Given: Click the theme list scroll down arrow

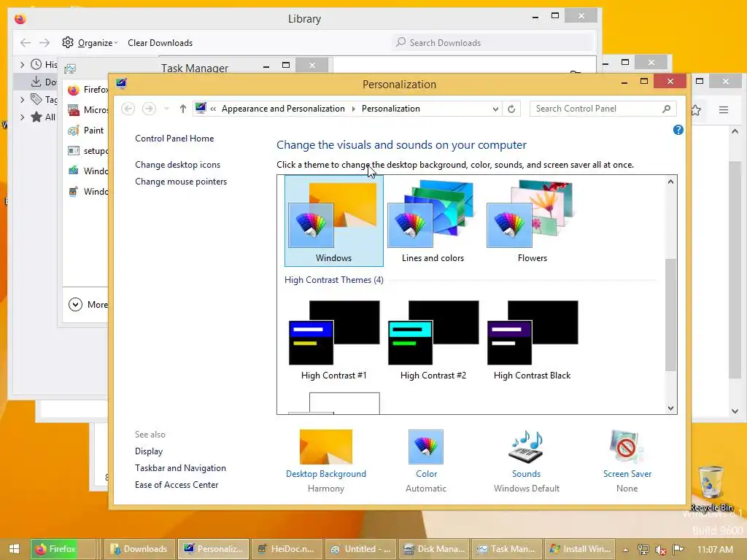Looking at the screenshot, I should 670,408.
